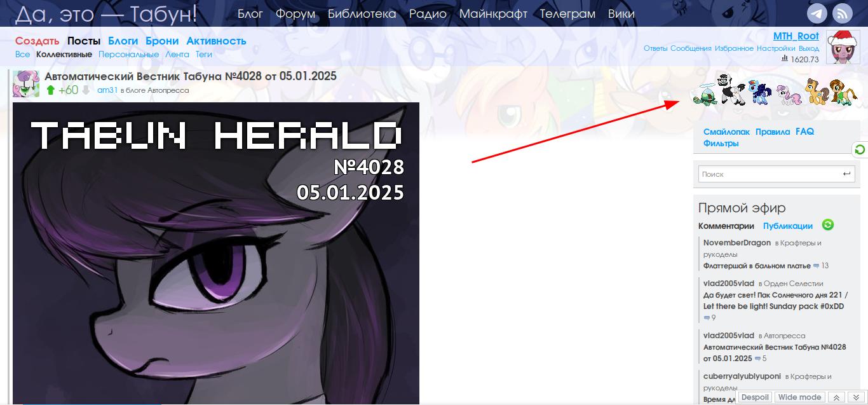
Task: Downvote the Tabun Herald post
Action: point(86,90)
